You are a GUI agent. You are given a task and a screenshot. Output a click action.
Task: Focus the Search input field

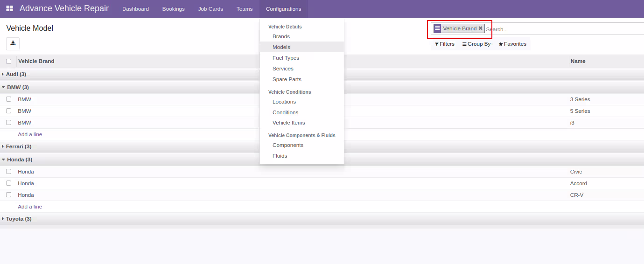[565, 29]
